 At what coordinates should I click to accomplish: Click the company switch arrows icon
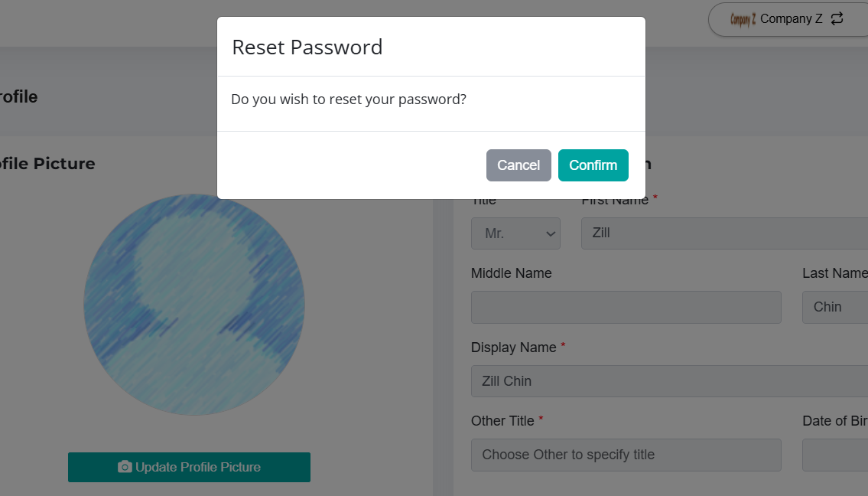(837, 19)
